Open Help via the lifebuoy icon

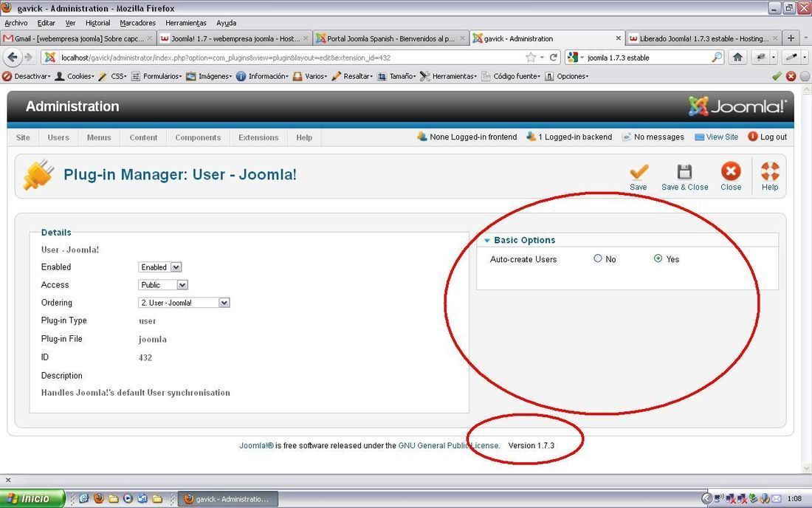(769, 171)
